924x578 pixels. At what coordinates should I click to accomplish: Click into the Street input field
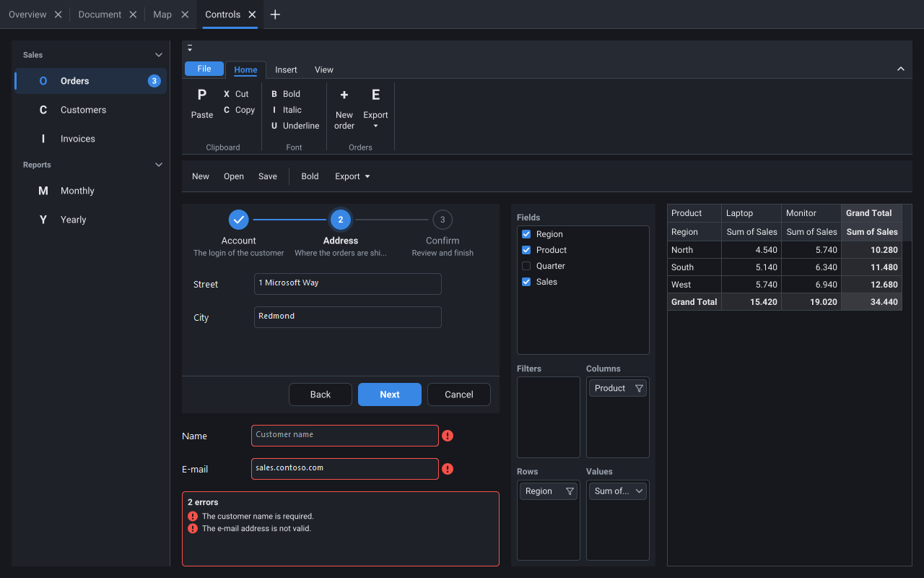[x=348, y=284]
